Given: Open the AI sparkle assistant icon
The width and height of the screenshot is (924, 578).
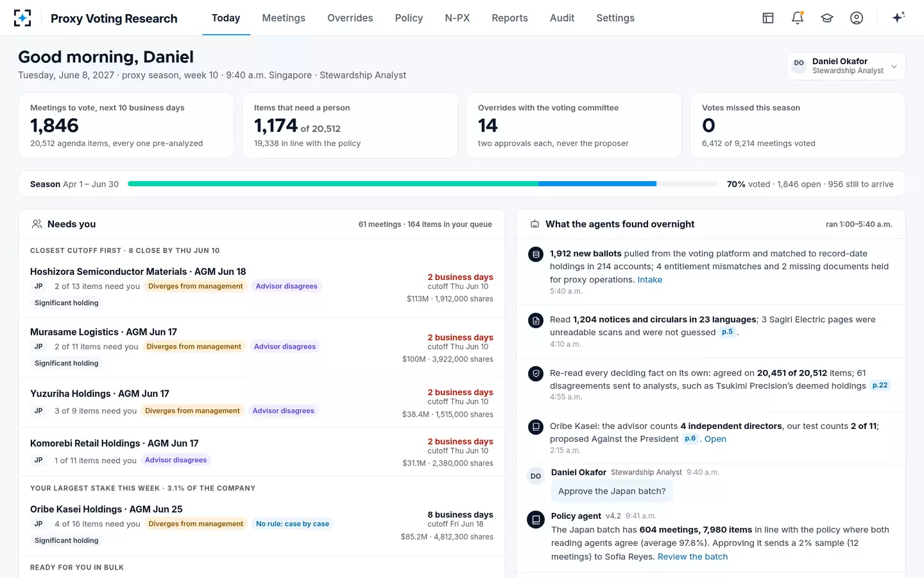Looking at the screenshot, I should pos(898,17).
